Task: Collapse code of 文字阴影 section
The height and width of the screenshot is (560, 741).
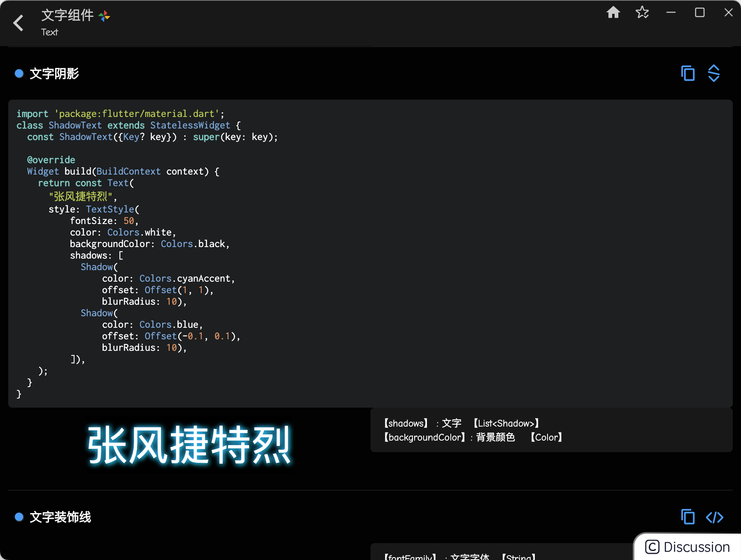Action: pos(714,74)
